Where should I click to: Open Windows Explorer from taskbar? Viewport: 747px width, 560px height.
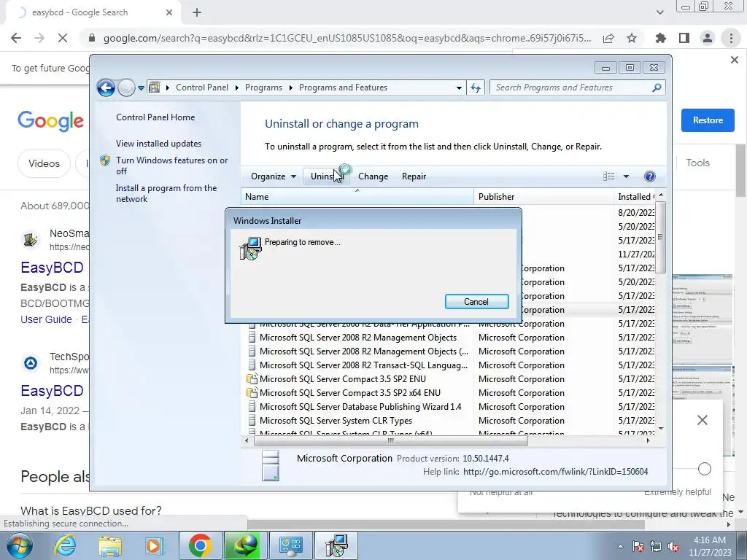click(x=110, y=545)
